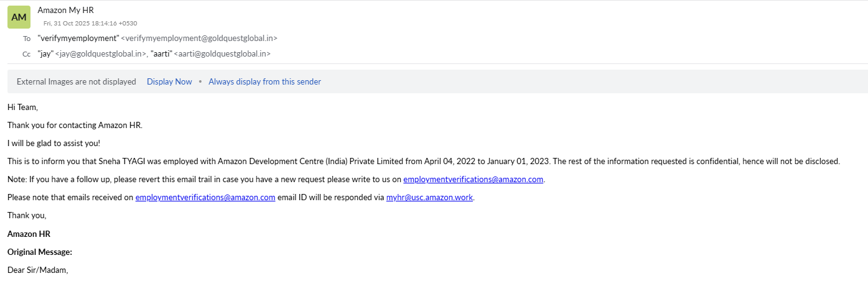The image size is (868, 281).
Task: Click the green AM sender avatar
Action: point(19,17)
